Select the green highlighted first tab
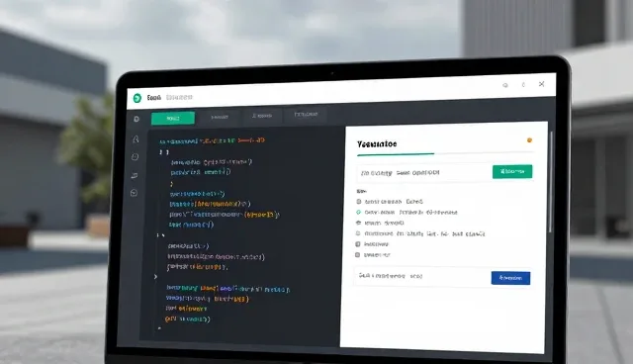 173,119
